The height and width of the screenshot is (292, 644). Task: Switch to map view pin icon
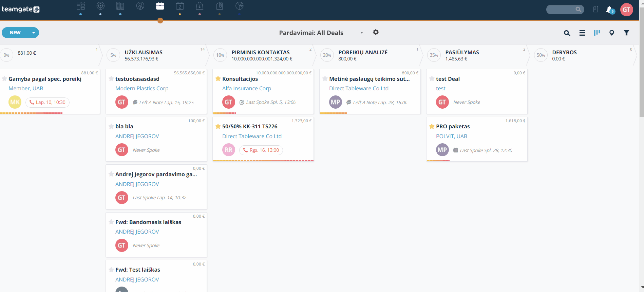612,33
